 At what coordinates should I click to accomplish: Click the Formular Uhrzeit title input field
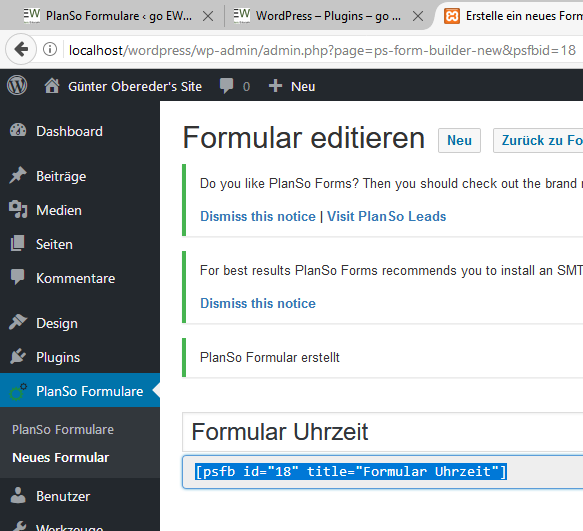[x=383, y=432]
